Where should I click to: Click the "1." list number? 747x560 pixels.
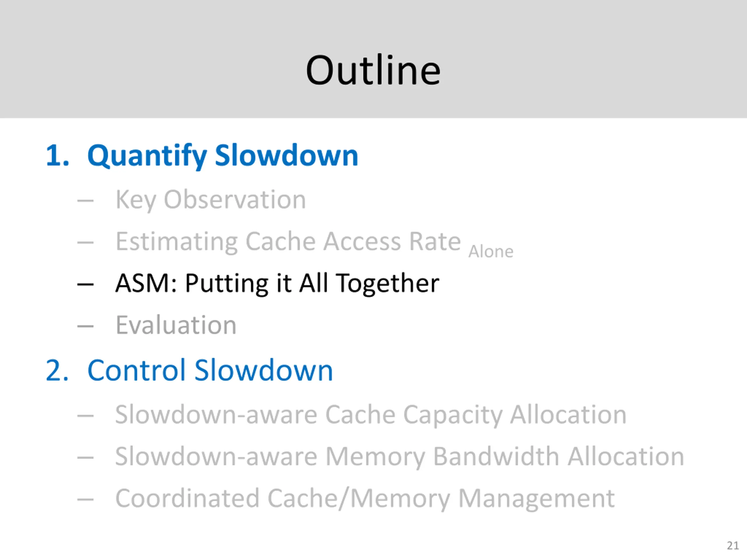pos(57,156)
